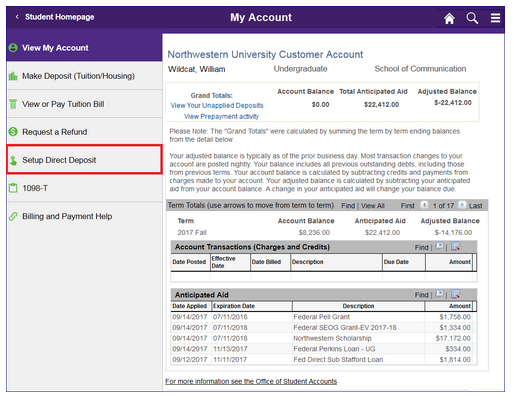Image resolution: width=514 pixels, height=400 pixels.
Task: Jump to Last term
Action: point(476,206)
